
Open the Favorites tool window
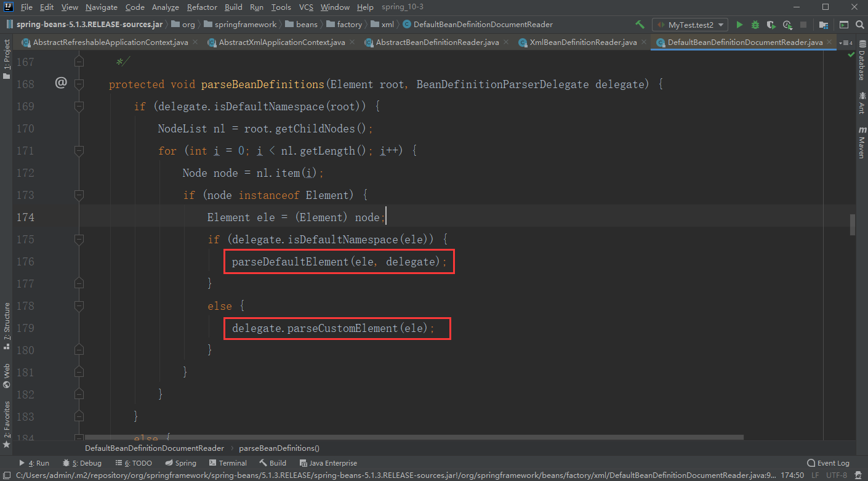6,424
